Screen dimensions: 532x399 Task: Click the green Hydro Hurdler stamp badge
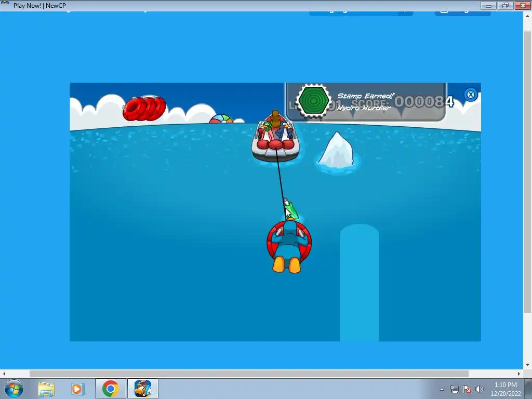[313, 101]
